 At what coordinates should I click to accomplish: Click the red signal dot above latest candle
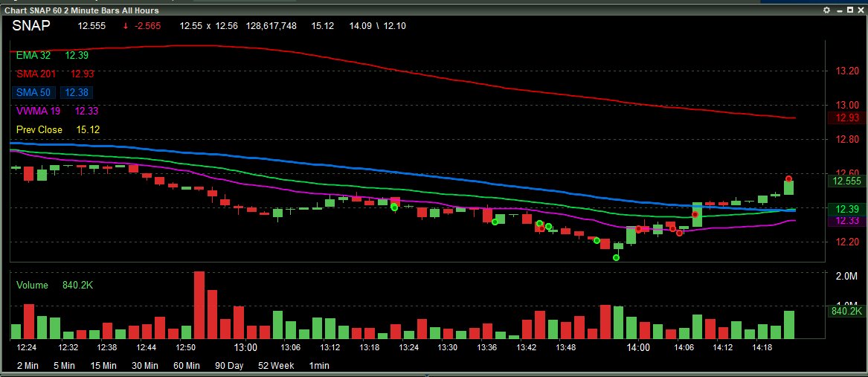pyautogui.click(x=788, y=178)
